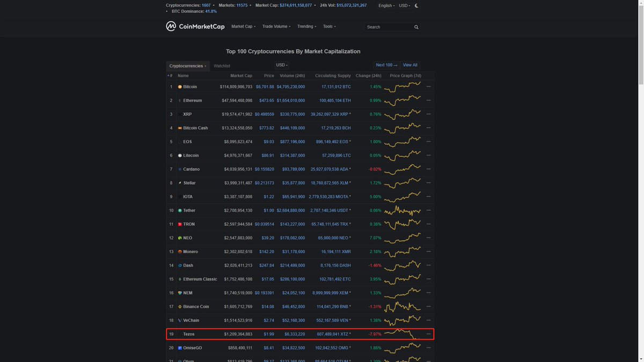Image resolution: width=644 pixels, height=362 pixels.
Task: Open Bitcoin row more-options dots
Action: click(428, 87)
